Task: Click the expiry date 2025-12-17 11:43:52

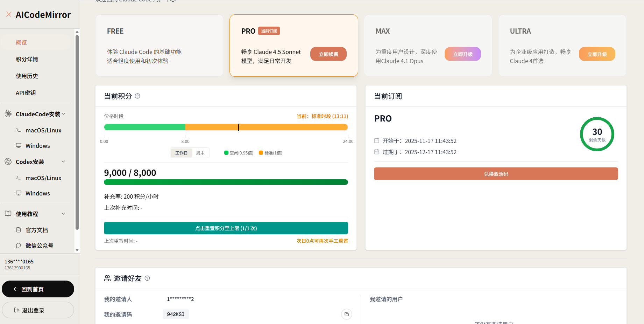Action: (431, 152)
